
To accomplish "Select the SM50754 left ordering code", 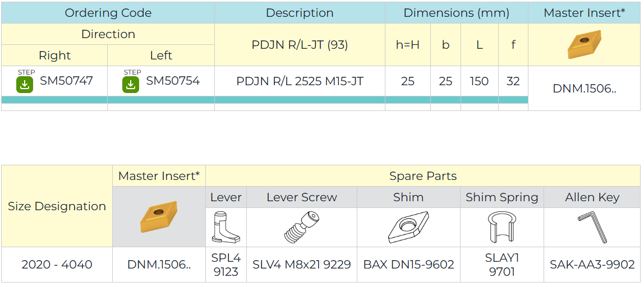I will point(173,81).
